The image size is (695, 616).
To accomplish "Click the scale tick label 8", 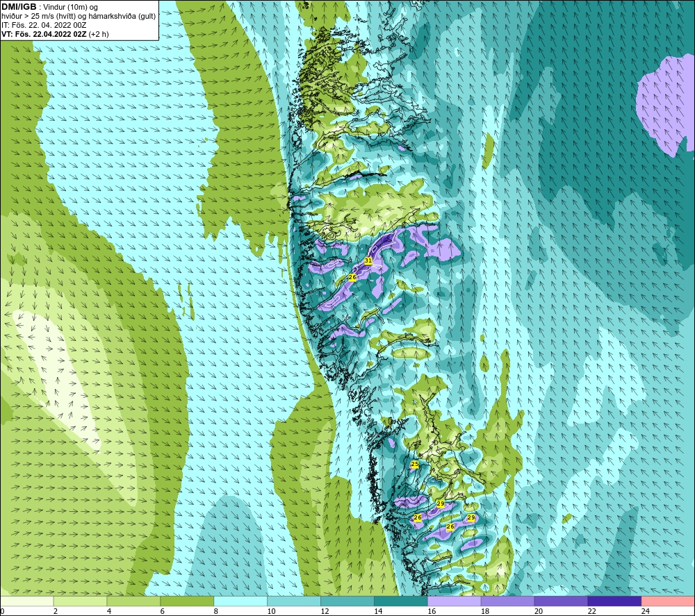I will tap(216, 611).
